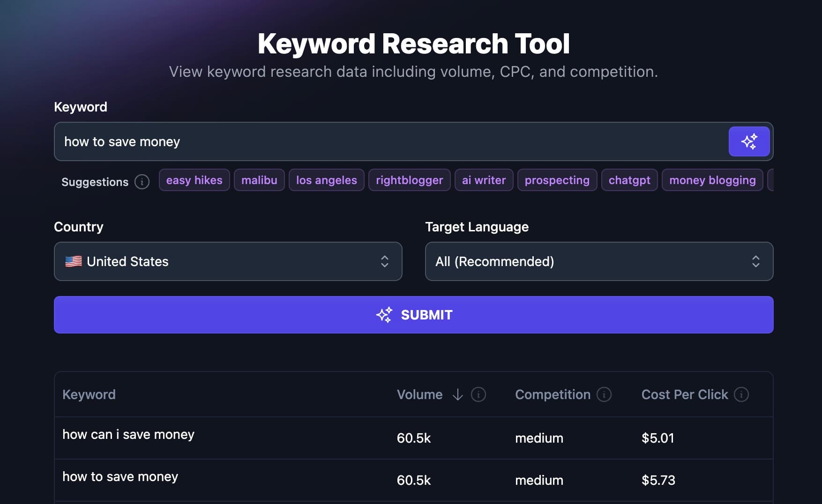Click the info icon next to Suggestions
822x504 pixels.
[x=142, y=182]
